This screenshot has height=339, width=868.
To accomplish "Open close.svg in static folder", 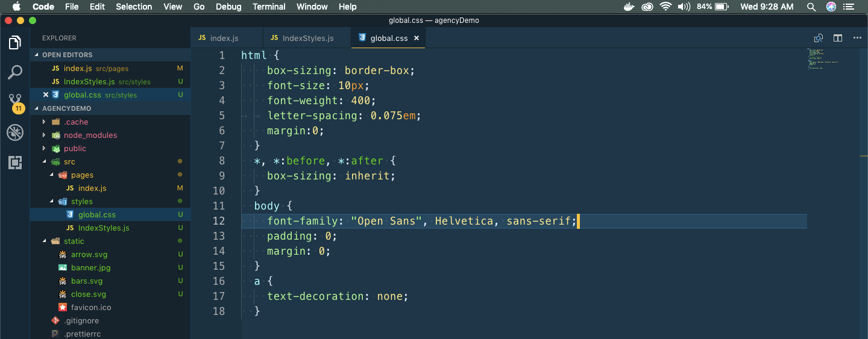I will coord(110,294).
